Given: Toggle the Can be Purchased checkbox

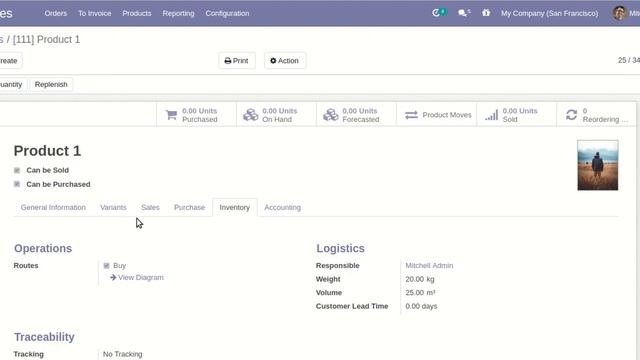Looking at the screenshot, I should [x=17, y=184].
